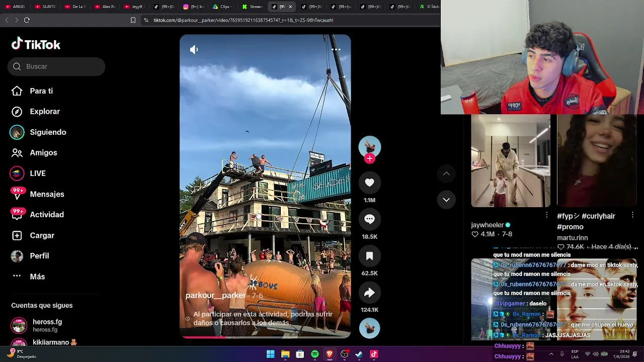Image resolution: width=644 pixels, height=362 pixels.
Task: Switch to the Jeyyff YouTube tab
Action: (135, 7)
